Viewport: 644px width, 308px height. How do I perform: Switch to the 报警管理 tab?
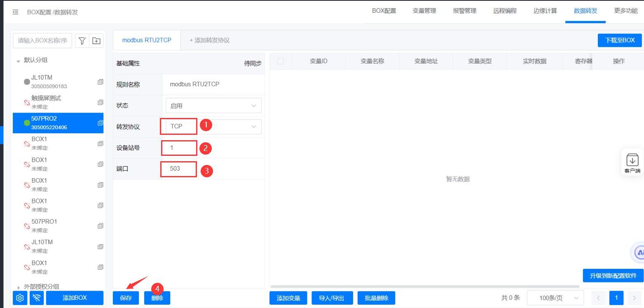[465, 11]
